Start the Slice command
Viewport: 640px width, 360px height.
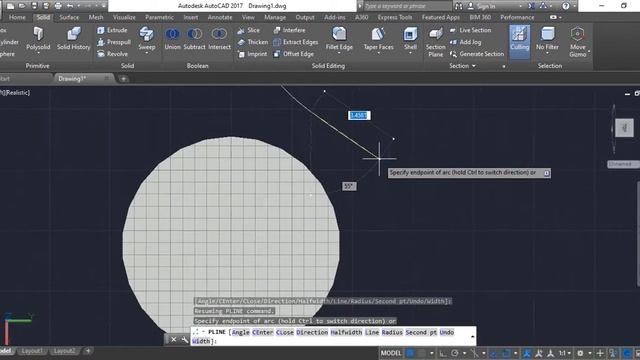[x=248, y=30]
